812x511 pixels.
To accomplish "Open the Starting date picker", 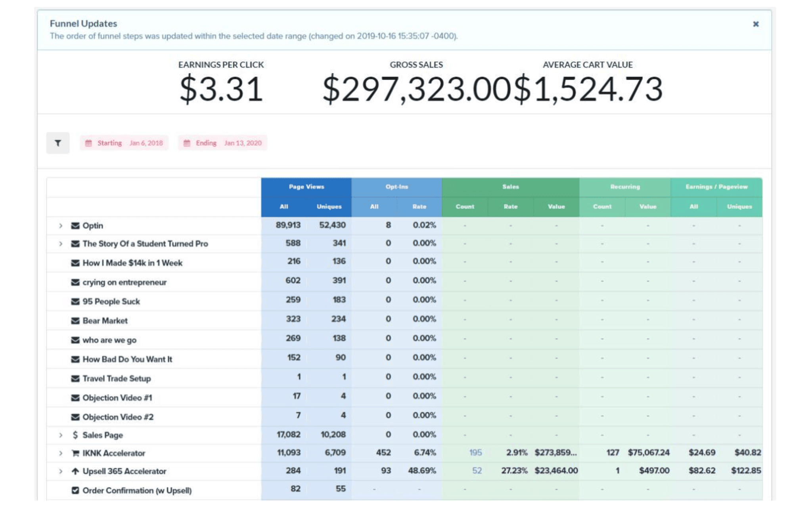I will pos(124,143).
